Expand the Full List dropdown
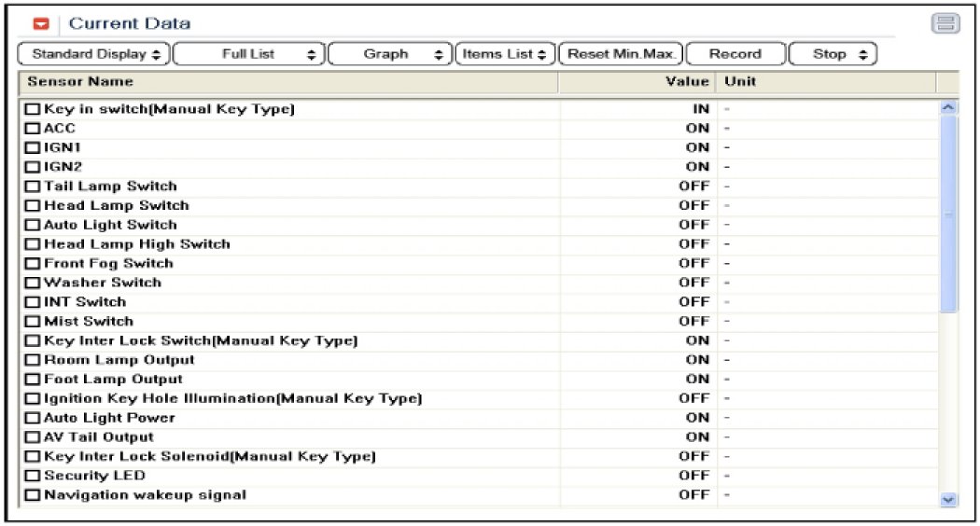The image size is (980, 526). click(x=249, y=54)
